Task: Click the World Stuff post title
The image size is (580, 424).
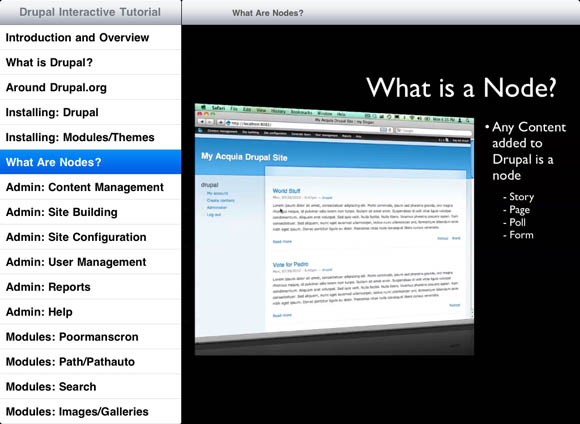Action: point(286,191)
